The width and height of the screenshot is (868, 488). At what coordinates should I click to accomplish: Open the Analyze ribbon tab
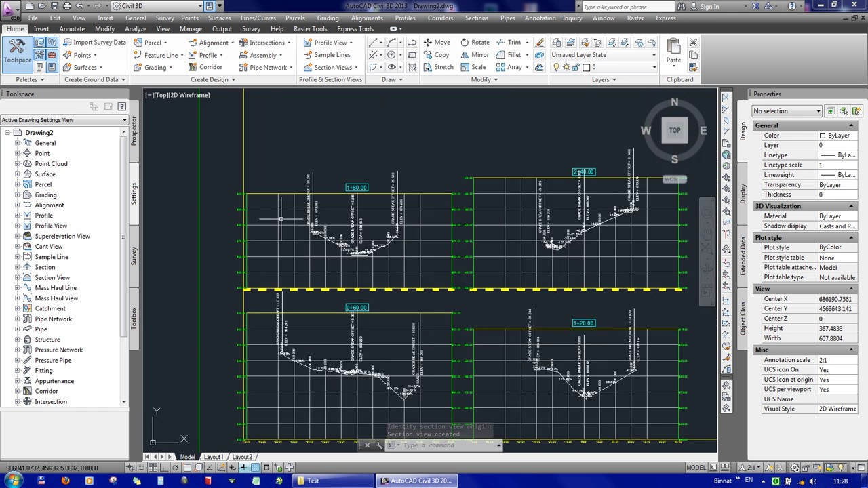pos(135,29)
